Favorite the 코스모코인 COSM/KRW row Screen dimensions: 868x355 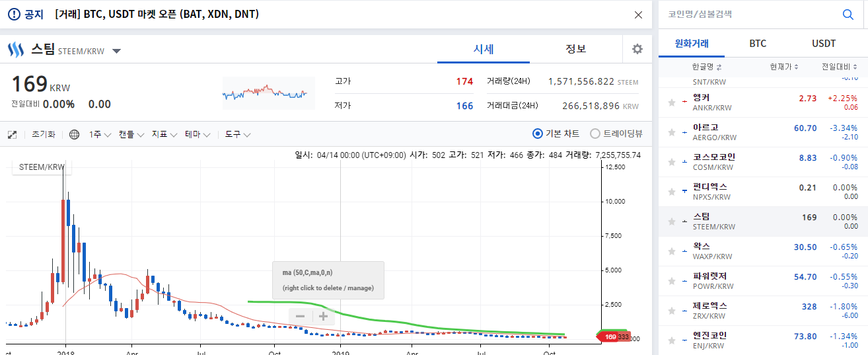coord(672,162)
